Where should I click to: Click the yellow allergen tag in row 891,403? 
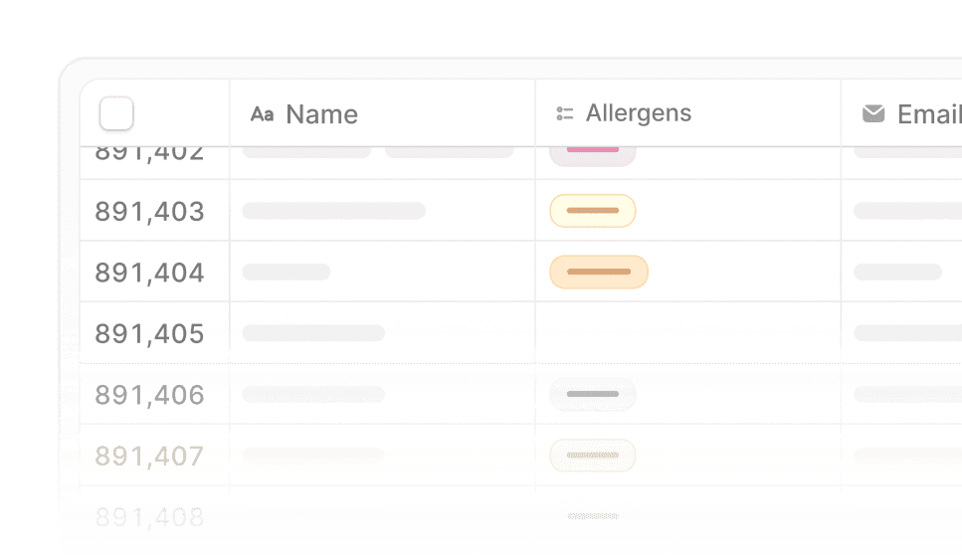click(x=593, y=211)
